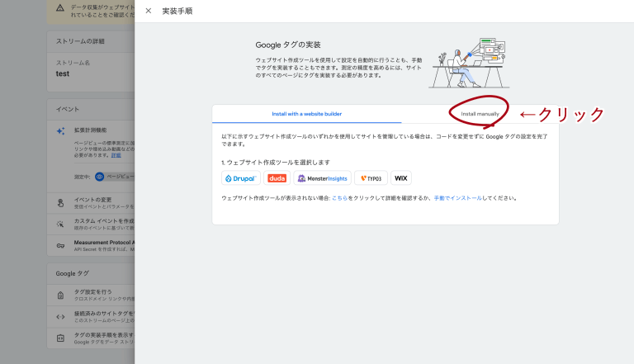634x364 pixels.
Task: Click the 拡張計測機能 sparkle icon
Action: 60,131
